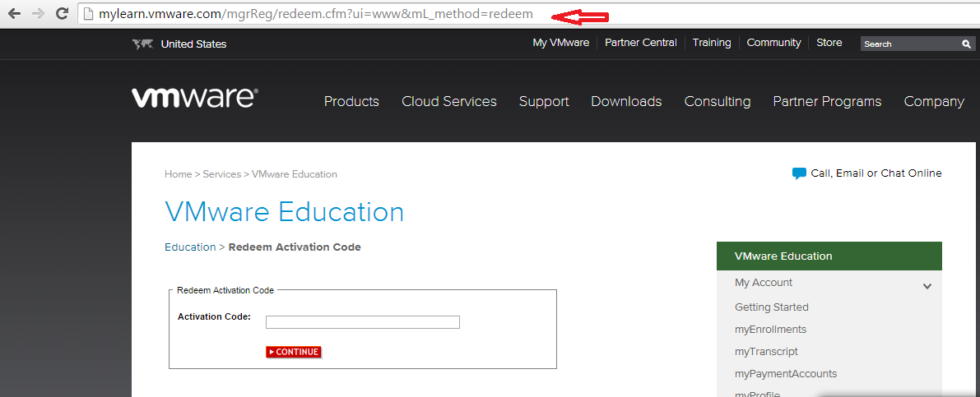This screenshot has width=980, height=397.
Task: Click the address bar URL
Action: click(x=316, y=14)
